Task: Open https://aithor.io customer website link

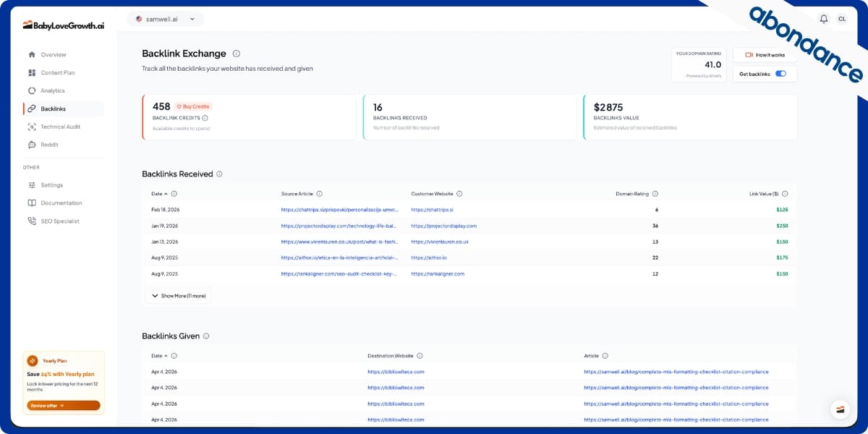Action: 429,258
